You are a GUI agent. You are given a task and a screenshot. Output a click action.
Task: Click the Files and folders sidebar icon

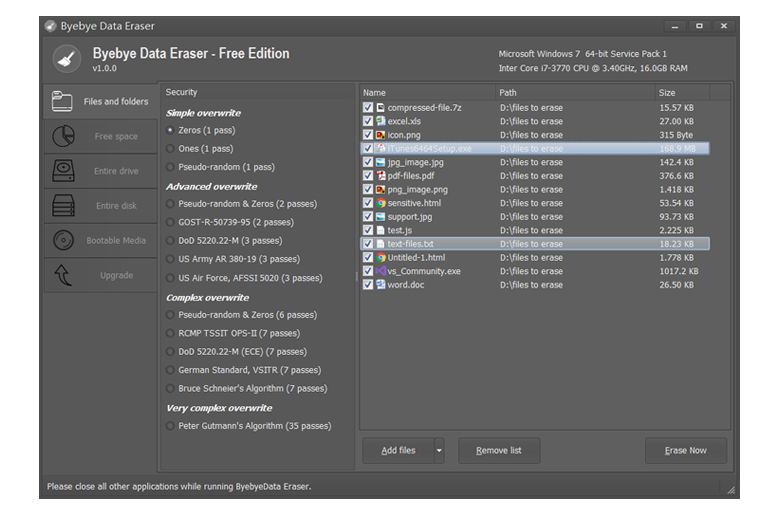pos(62,101)
